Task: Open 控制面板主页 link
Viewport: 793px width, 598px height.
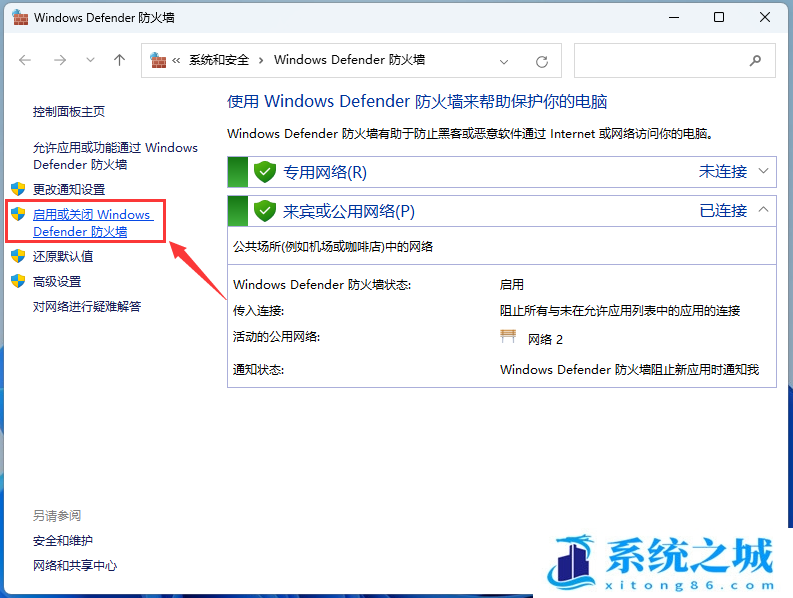Action: point(69,111)
